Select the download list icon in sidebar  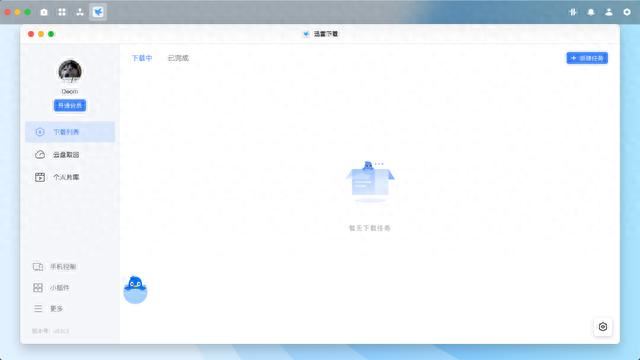(40, 132)
